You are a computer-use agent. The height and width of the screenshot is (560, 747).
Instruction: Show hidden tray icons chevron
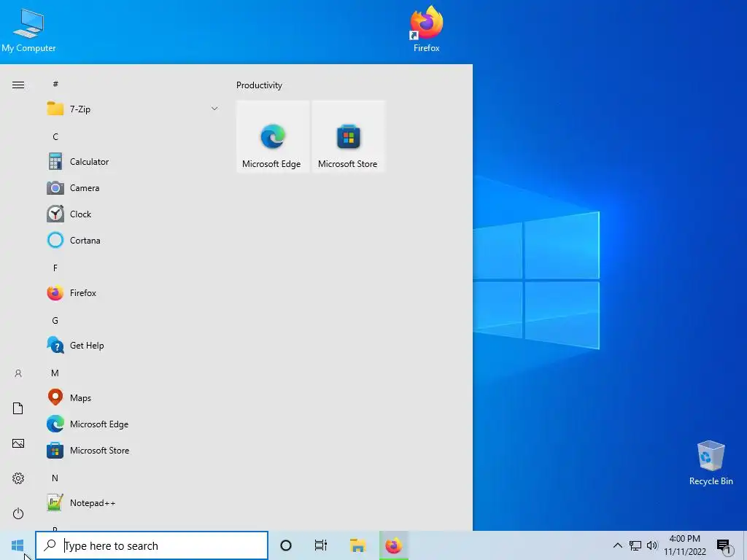pyautogui.click(x=617, y=545)
